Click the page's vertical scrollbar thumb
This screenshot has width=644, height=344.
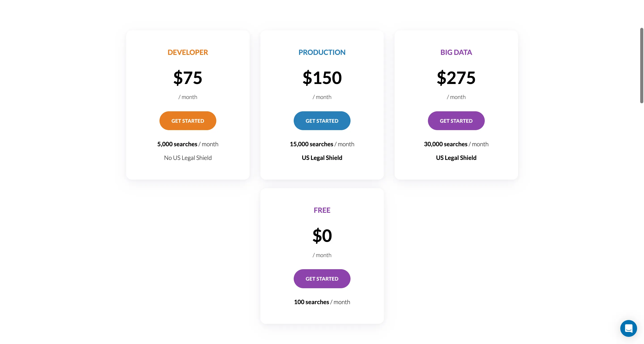click(642, 66)
